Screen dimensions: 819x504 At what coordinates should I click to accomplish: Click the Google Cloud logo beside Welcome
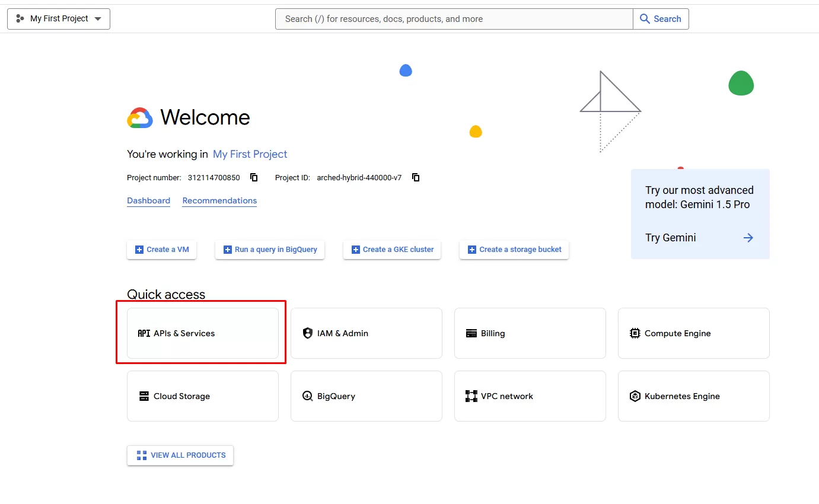(140, 117)
